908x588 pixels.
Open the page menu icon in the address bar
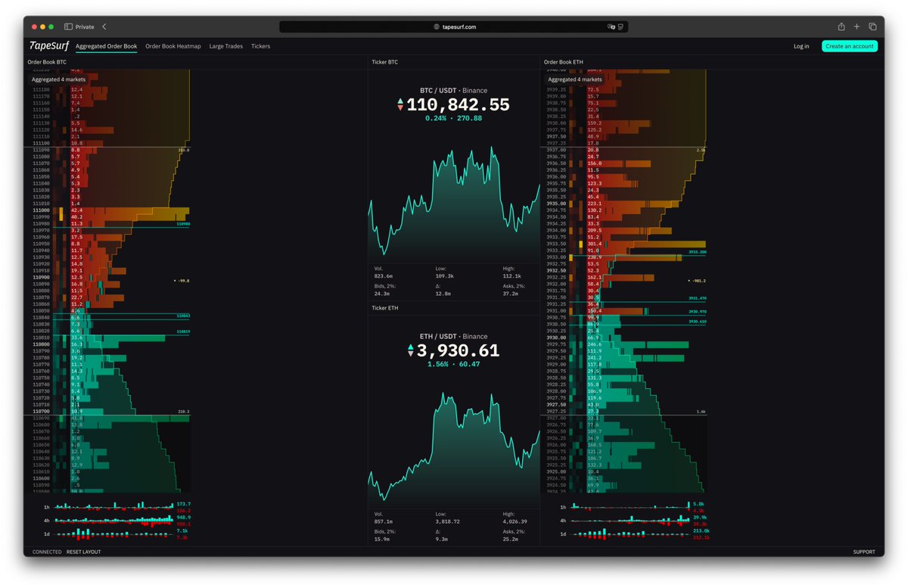pyautogui.click(x=621, y=26)
